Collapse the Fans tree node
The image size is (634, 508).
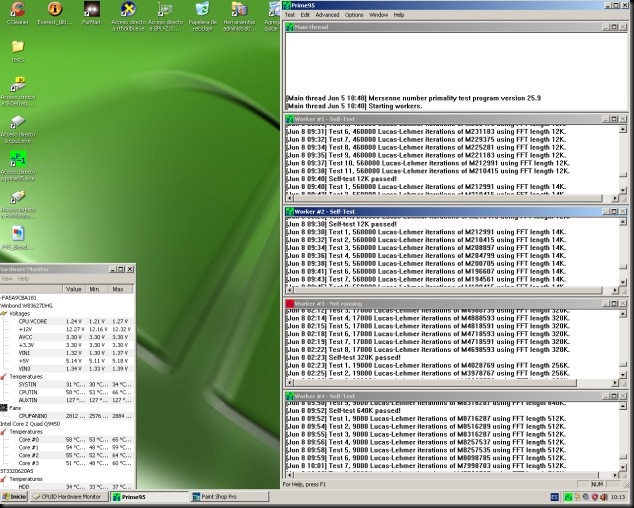coord(4,408)
